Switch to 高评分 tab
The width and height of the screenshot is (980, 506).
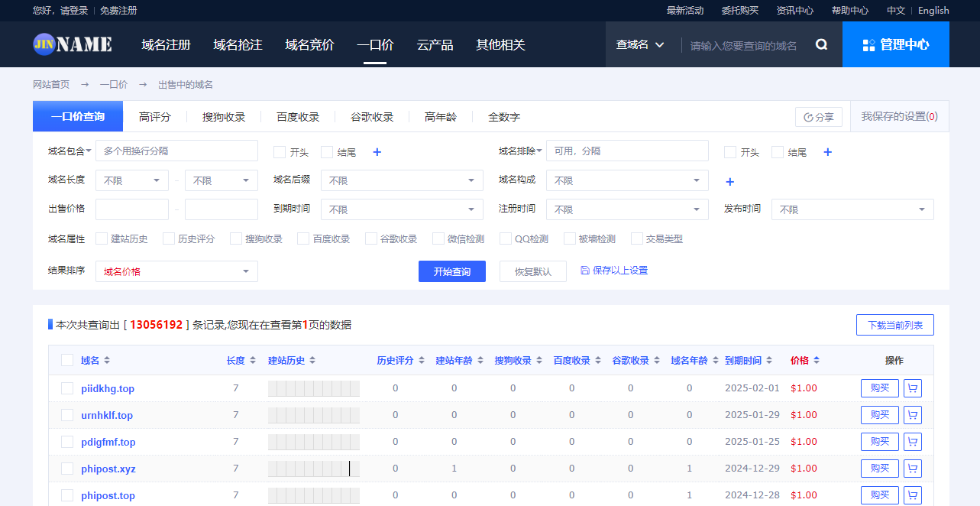point(155,117)
